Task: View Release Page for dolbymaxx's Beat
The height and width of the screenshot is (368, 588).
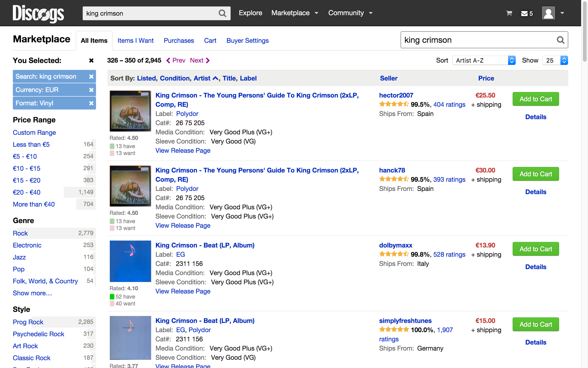Action: pyautogui.click(x=183, y=291)
